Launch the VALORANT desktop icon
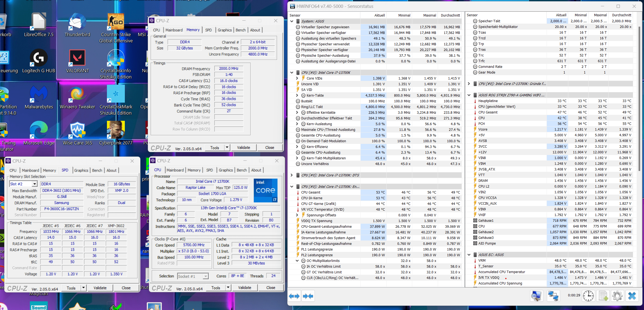This screenshot has width=644, height=310. 77,61
